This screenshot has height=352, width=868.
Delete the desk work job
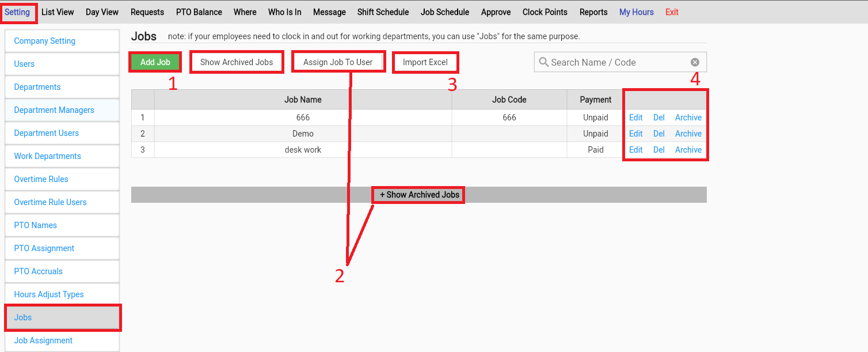click(659, 150)
